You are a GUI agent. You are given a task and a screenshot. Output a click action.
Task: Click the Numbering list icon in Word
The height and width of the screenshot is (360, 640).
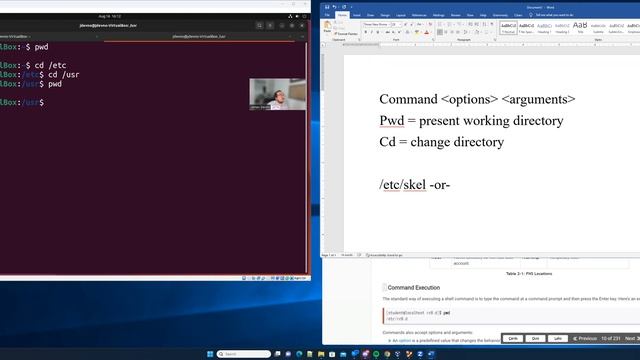(x=449, y=24)
